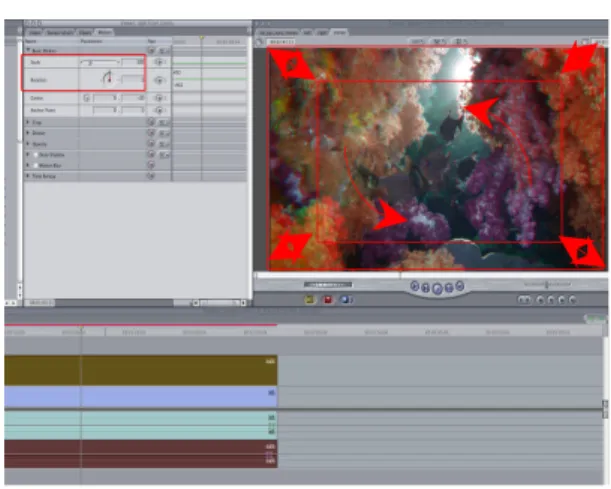Screen dimensions: 611x489
Task: Enable the Motion Blur checkbox
Action: 36,166
